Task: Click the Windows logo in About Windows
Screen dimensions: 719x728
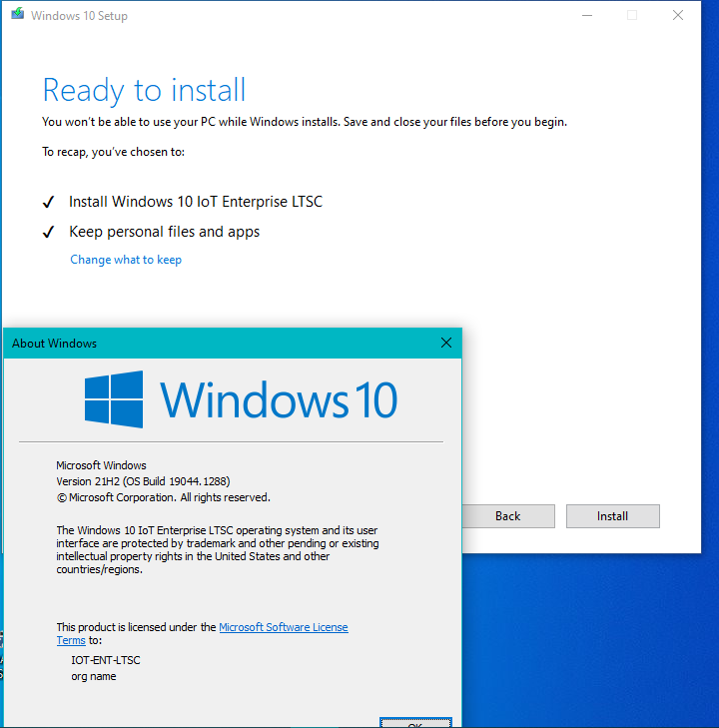Action: point(114,399)
